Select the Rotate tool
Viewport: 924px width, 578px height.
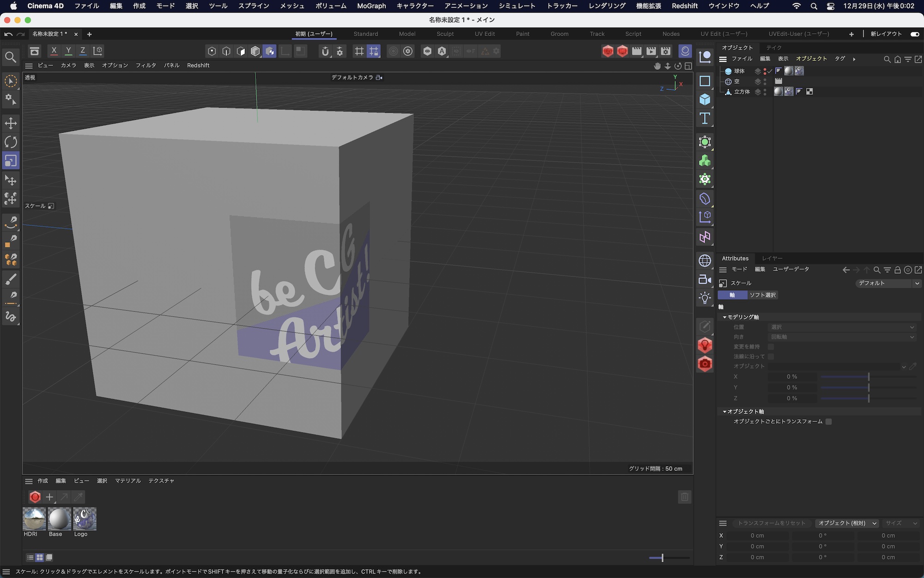pyautogui.click(x=11, y=142)
